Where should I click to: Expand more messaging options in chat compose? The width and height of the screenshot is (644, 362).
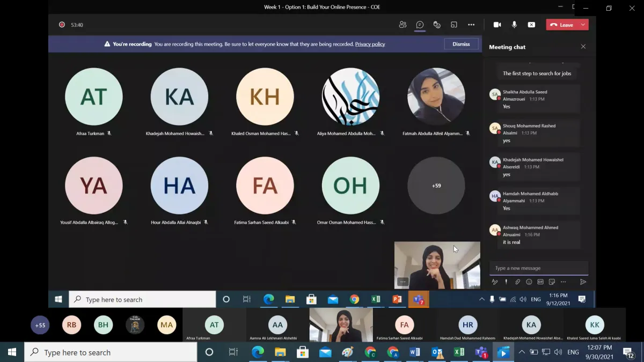pyautogui.click(x=563, y=282)
